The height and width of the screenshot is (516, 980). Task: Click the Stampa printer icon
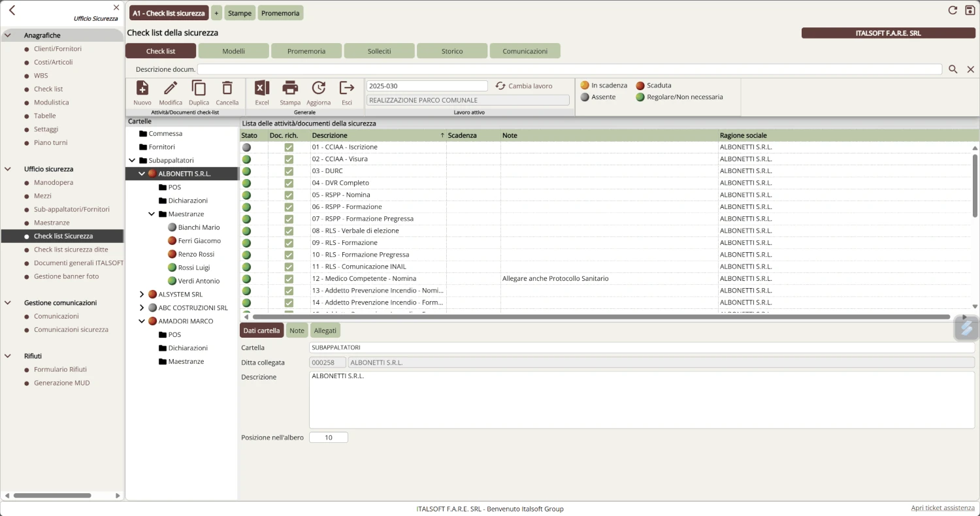pos(290,88)
